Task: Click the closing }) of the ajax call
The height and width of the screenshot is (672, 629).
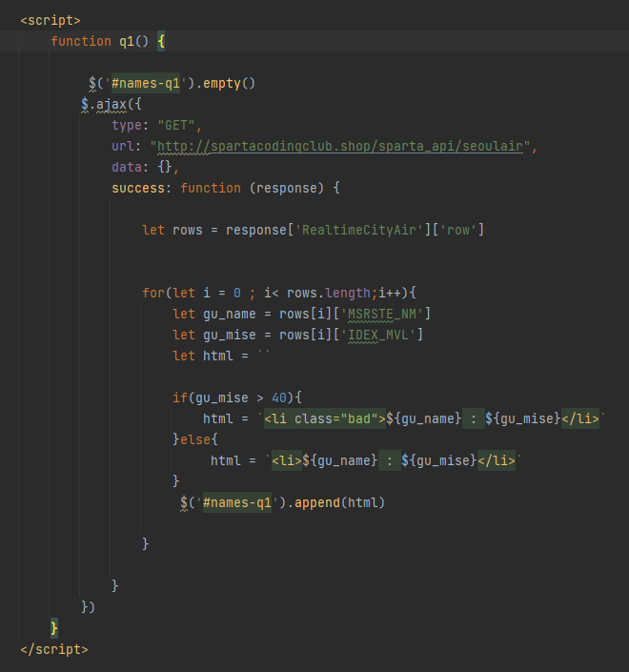Action: point(88,607)
